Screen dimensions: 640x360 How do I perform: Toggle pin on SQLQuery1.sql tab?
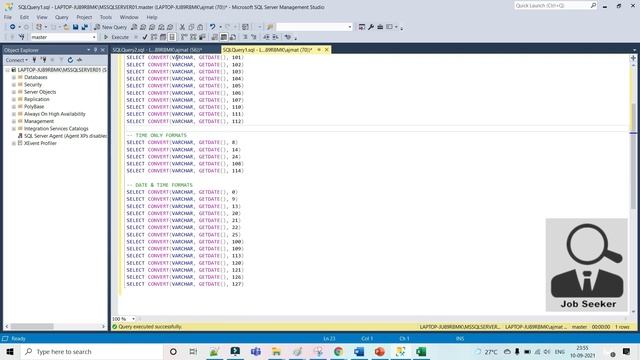coord(319,50)
